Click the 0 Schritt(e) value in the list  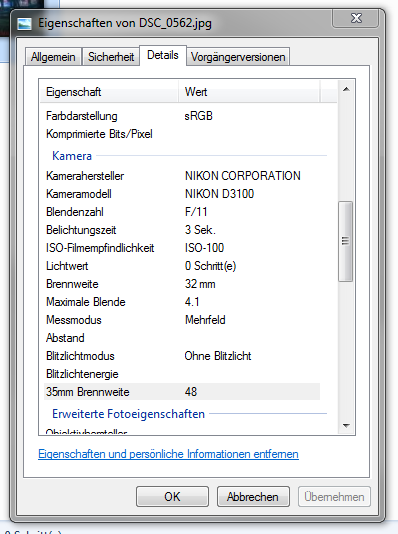tap(210, 266)
